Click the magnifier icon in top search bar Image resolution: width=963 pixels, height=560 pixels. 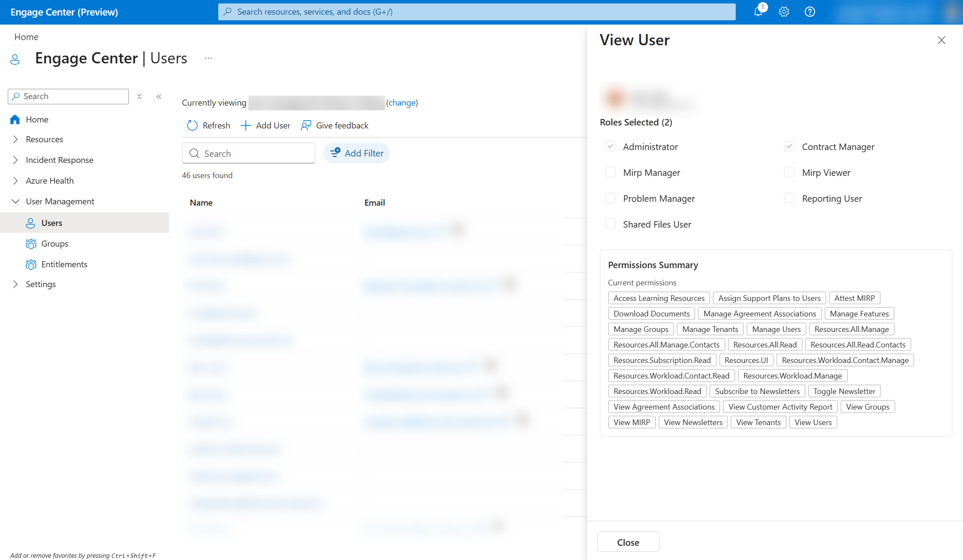[228, 12]
